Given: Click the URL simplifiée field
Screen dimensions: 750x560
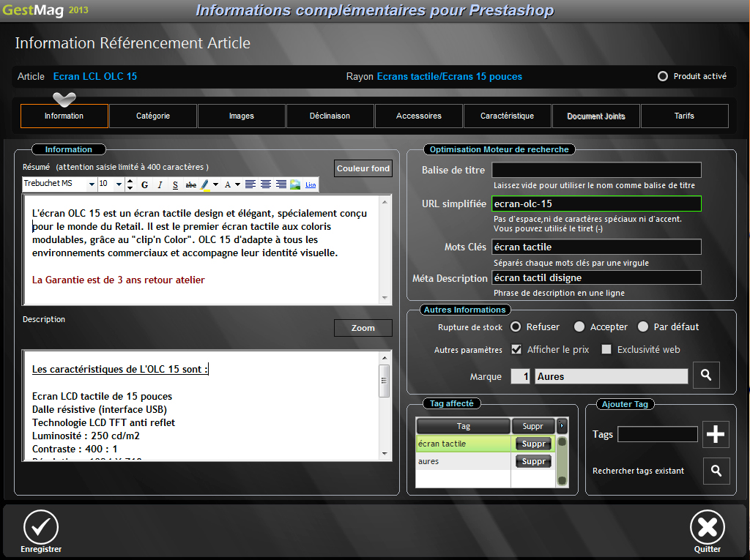Looking at the screenshot, I should pyautogui.click(x=596, y=204).
